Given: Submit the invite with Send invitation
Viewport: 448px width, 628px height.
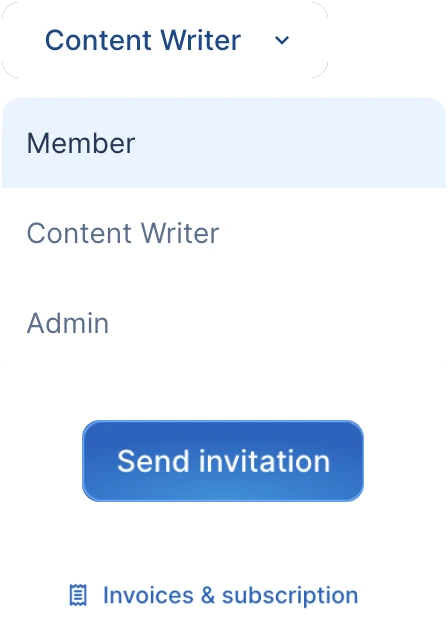Looking at the screenshot, I should point(223,461).
